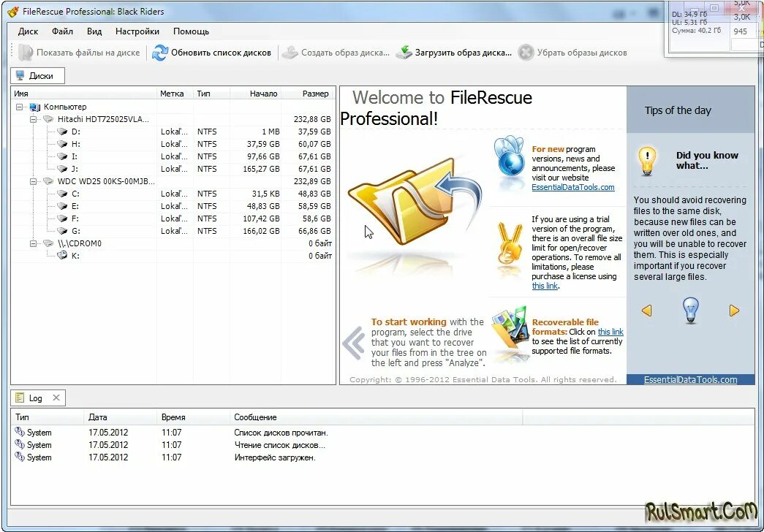Sort by Тип column header in disks

coord(211,94)
